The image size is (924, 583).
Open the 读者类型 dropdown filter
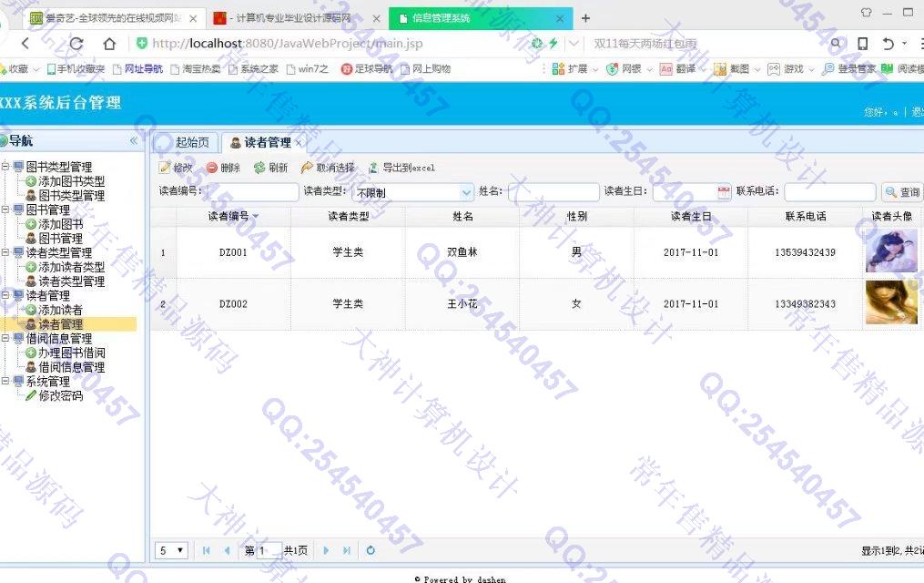tap(466, 192)
